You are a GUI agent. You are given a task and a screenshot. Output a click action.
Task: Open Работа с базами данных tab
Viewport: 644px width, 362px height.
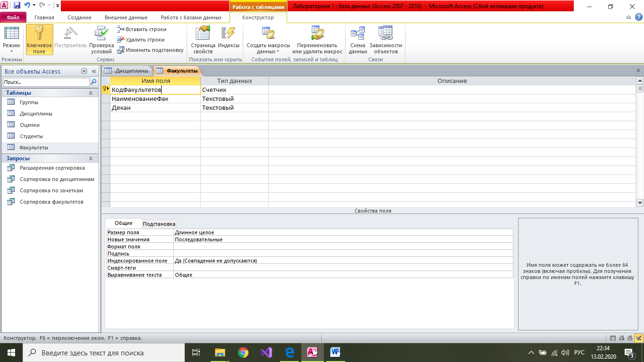pyautogui.click(x=191, y=17)
